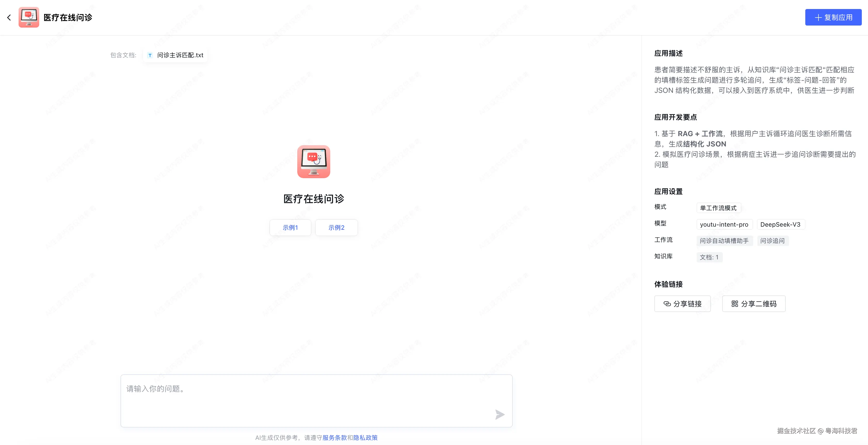Select the 示例1 prompt
Viewport: 868px width, 445px height.
coord(290,228)
